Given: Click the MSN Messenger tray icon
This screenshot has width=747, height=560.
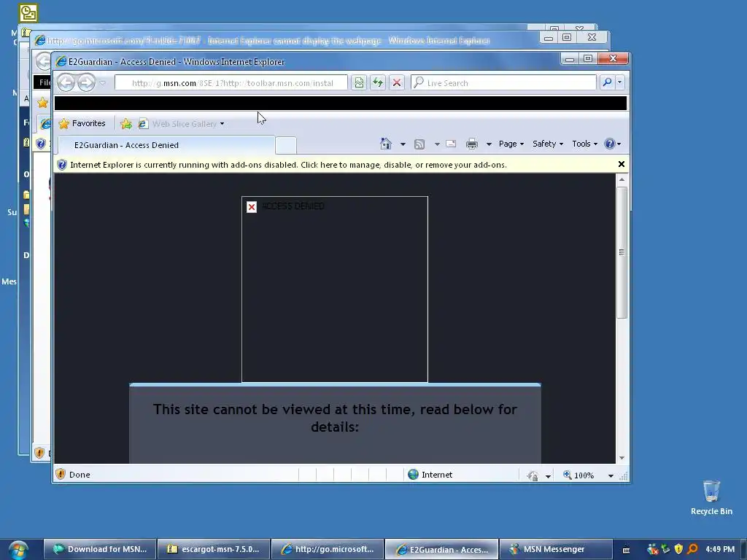Looking at the screenshot, I should point(652,549).
